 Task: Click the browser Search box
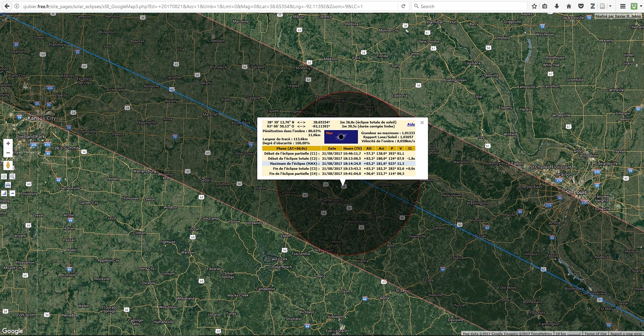469,6
